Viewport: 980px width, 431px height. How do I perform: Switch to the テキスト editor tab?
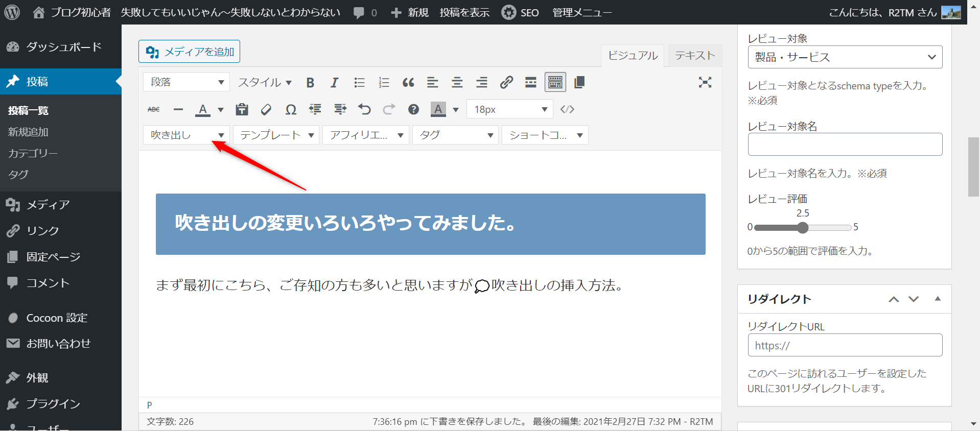694,56
